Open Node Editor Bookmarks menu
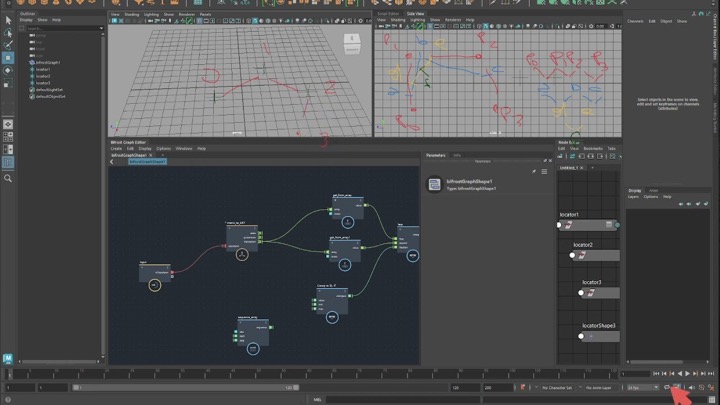The height and width of the screenshot is (405, 720). point(593,149)
